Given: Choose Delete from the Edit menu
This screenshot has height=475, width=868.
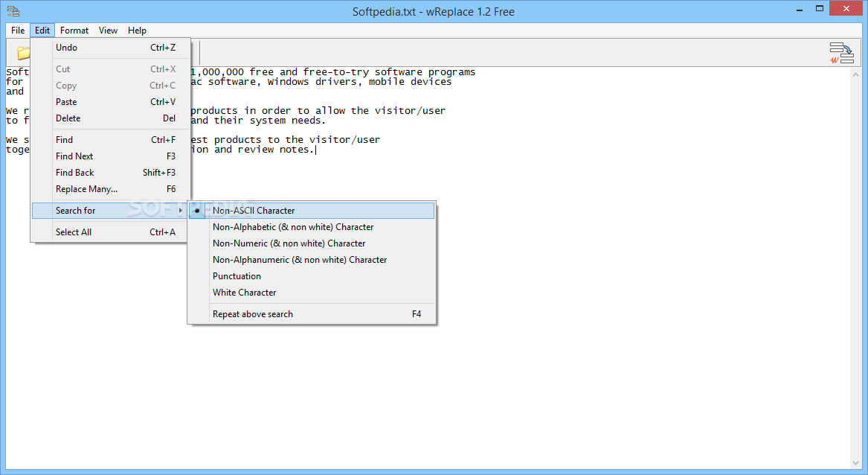Looking at the screenshot, I should [x=111, y=118].
